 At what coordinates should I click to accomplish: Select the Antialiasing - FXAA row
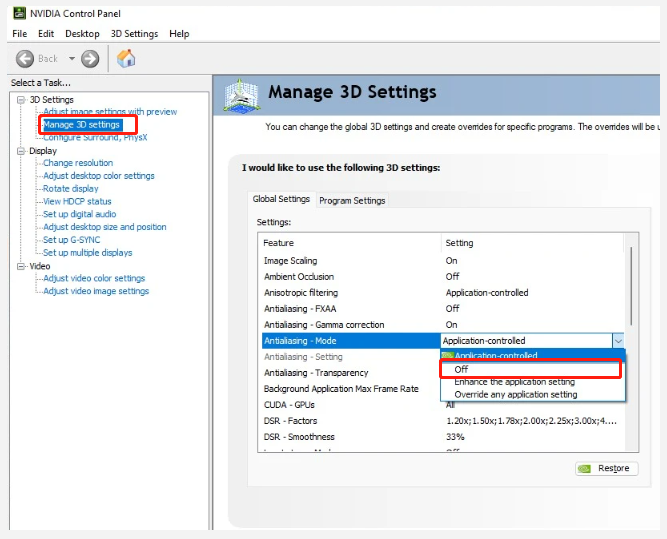442,308
